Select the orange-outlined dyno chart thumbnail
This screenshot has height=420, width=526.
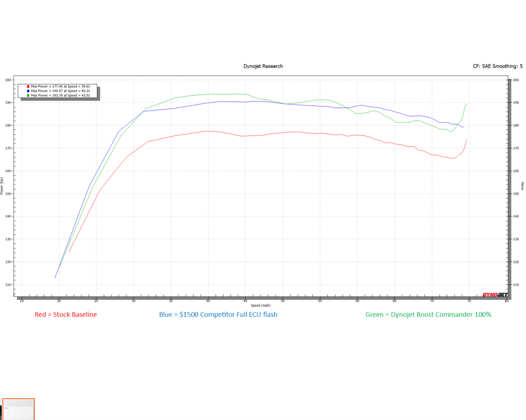[19, 409]
